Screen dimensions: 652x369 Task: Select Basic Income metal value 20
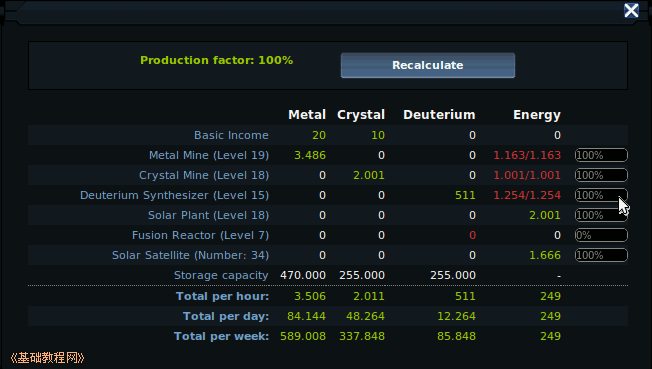point(319,135)
